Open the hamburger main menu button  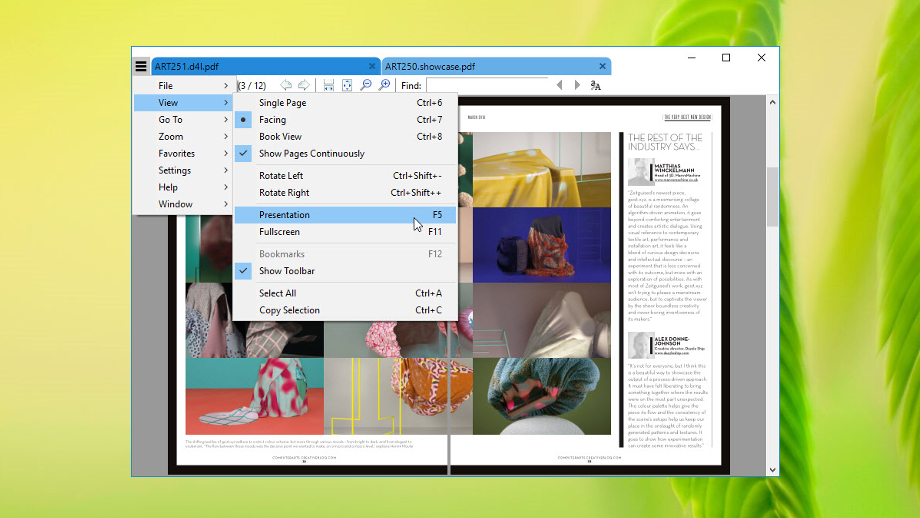click(x=141, y=66)
